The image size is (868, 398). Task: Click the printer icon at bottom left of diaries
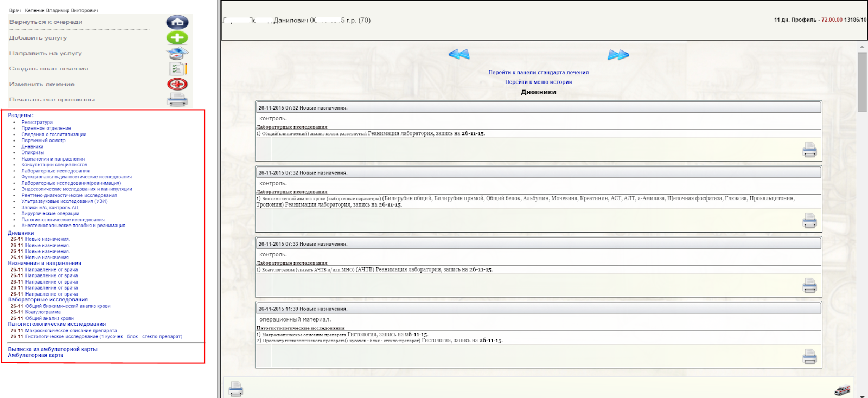click(x=236, y=389)
